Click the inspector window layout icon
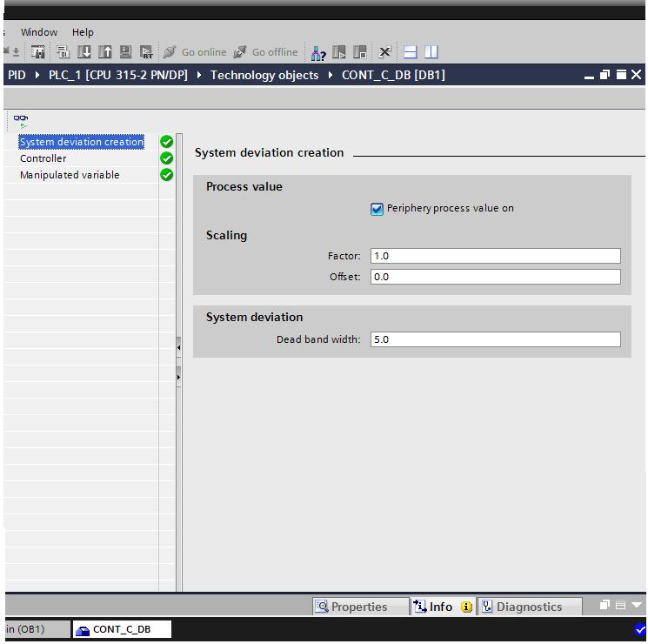Image resolution: width=648 pixels, height=644 pixels. coord(620,605)
